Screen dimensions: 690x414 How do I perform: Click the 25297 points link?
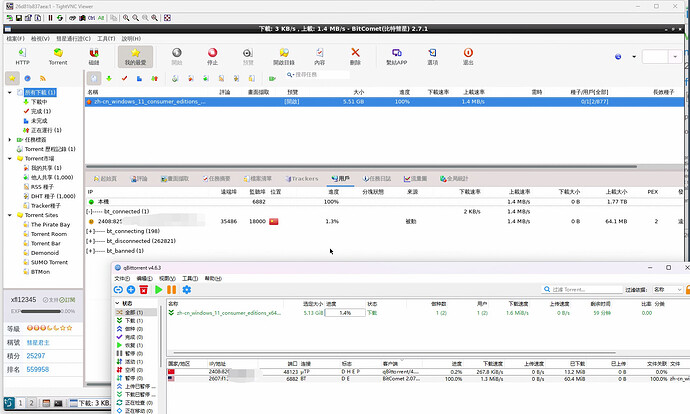click(x=36, y=356)
